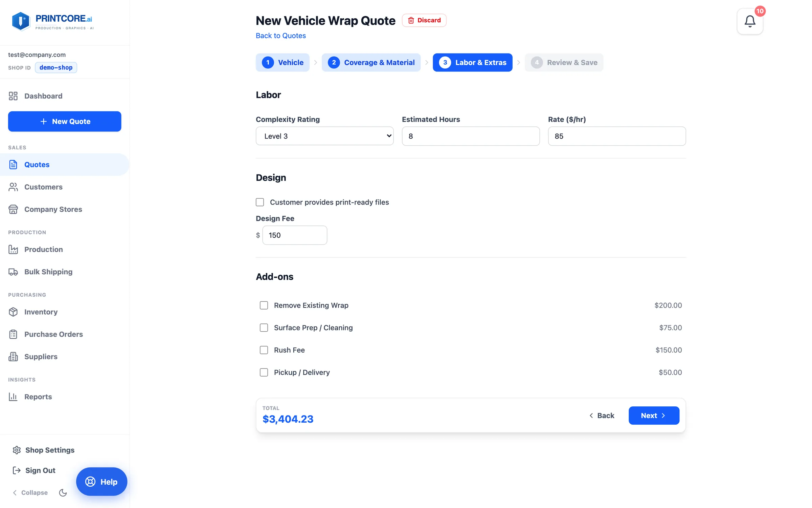Check Customer provides print-ready files
Viewport: 812px width, 508px height.
click(260, 202)
